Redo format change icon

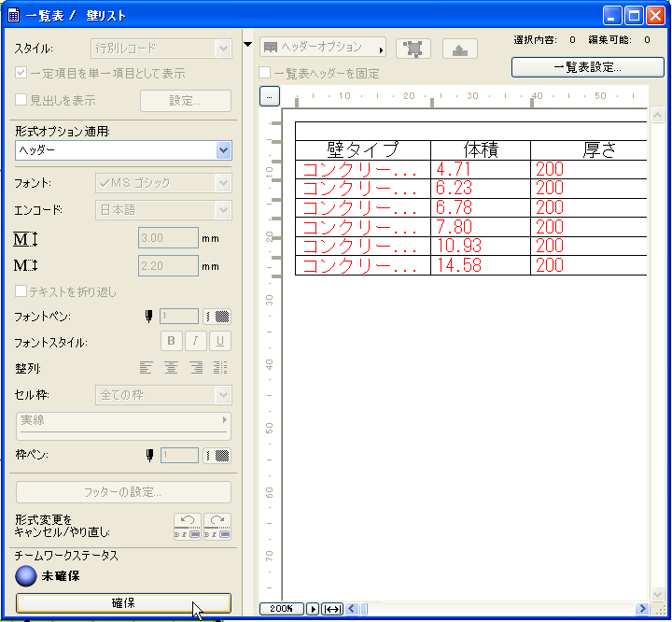click(x=217, y=526)
